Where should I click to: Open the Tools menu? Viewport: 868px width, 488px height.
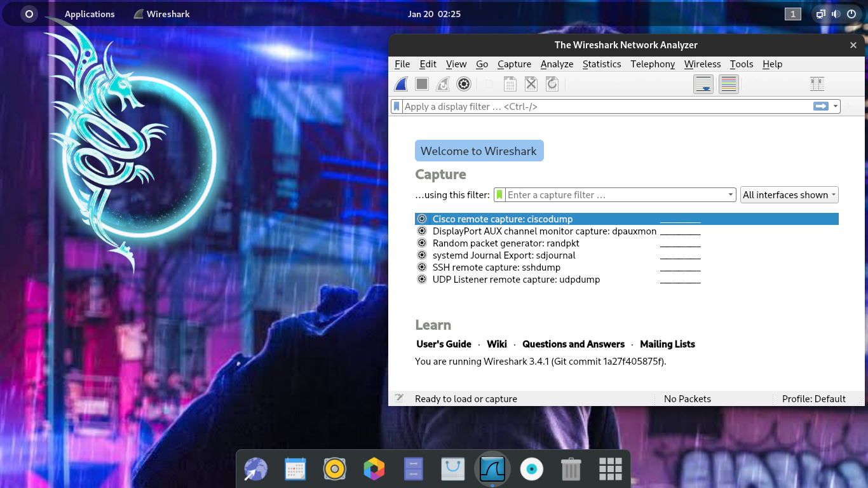(x=742, y=64)
